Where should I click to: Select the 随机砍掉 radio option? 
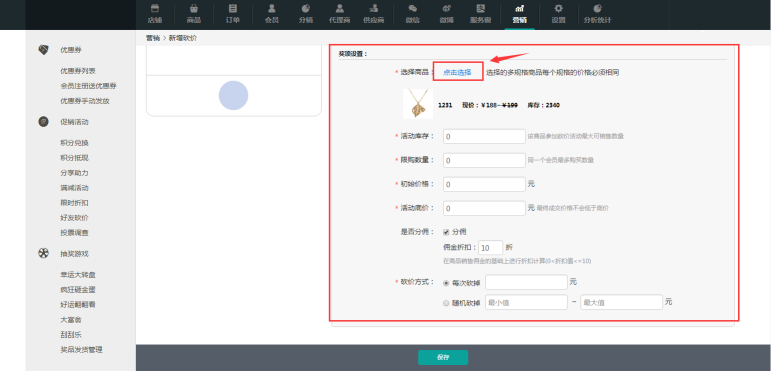(x=446, y=303)
